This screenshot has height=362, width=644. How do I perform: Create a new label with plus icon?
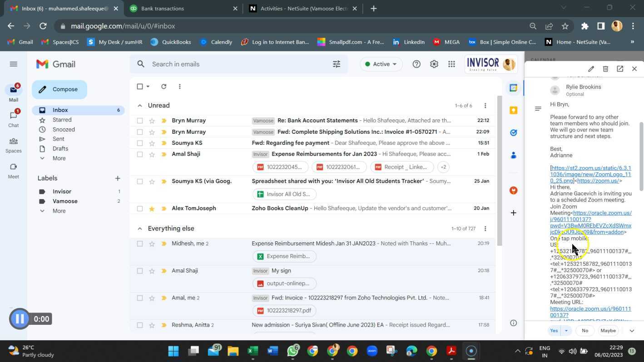[118, 178]
